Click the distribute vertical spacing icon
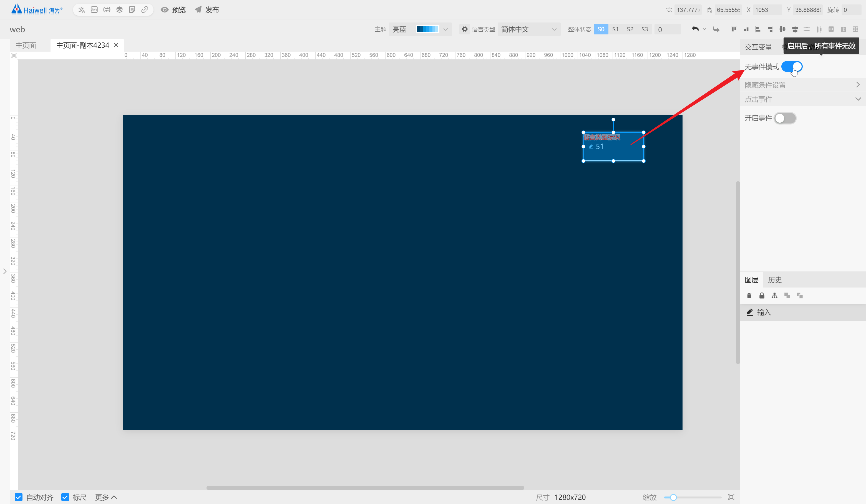 (x=807, y=29)
